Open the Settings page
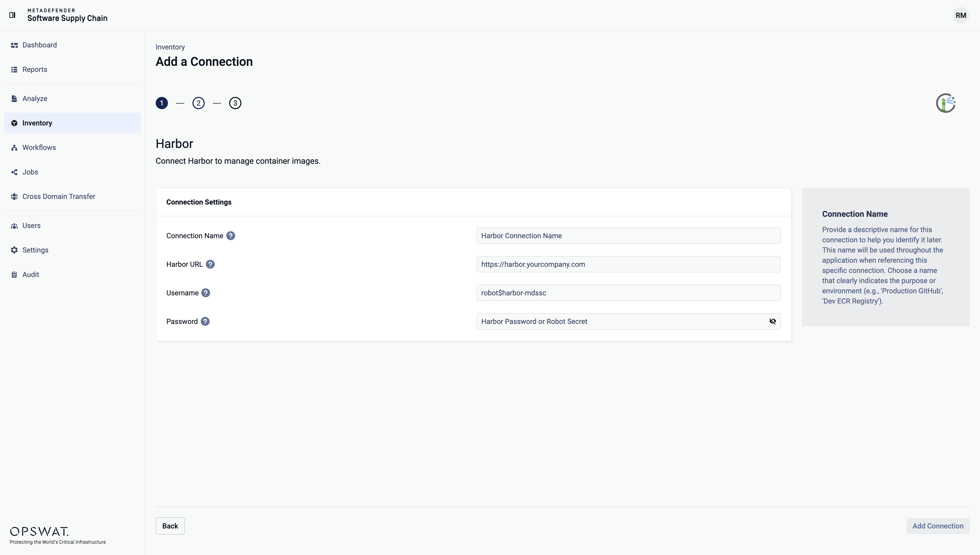The height and width of the screenshot is (555, 980). pos(72,250)
